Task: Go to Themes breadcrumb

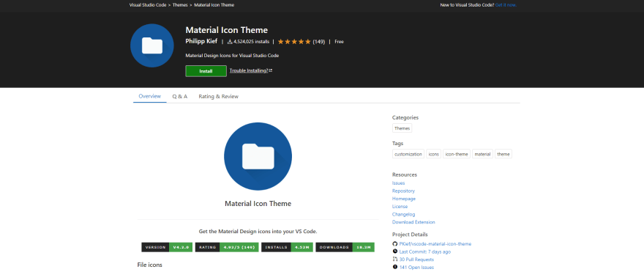Action: click(180, 5)
